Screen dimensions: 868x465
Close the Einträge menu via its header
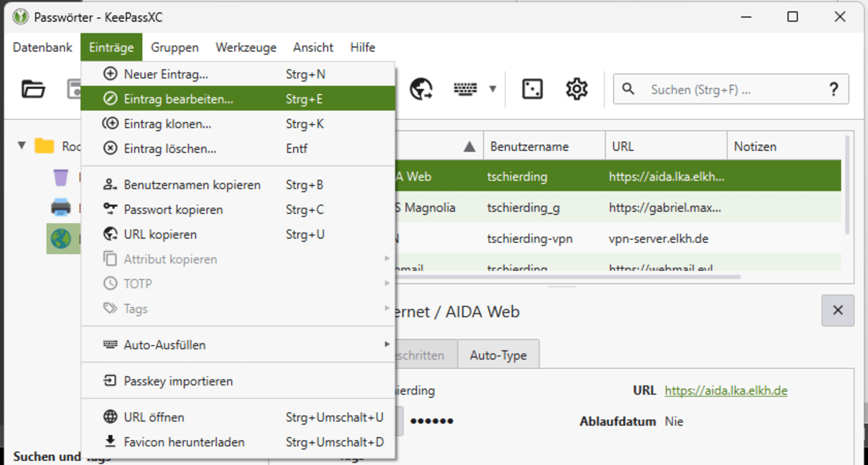111,47
